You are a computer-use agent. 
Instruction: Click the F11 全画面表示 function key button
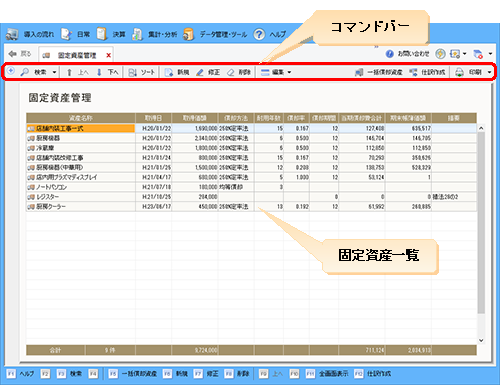click(327, 374)
